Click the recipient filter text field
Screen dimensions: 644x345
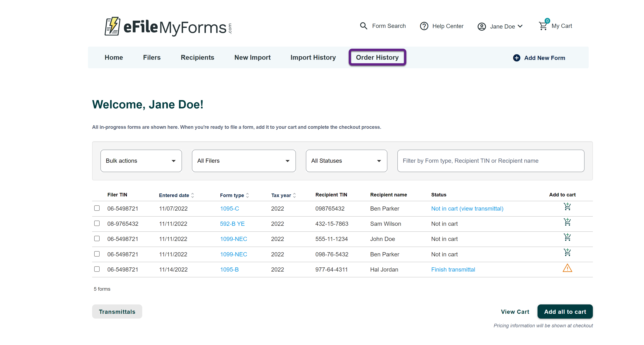(x=491, y=161)
